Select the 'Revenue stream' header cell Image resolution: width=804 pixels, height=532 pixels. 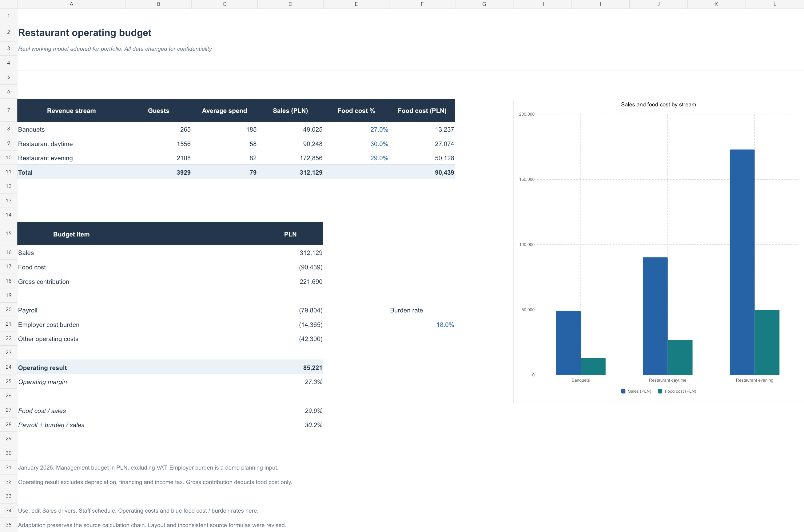point(71,111)
